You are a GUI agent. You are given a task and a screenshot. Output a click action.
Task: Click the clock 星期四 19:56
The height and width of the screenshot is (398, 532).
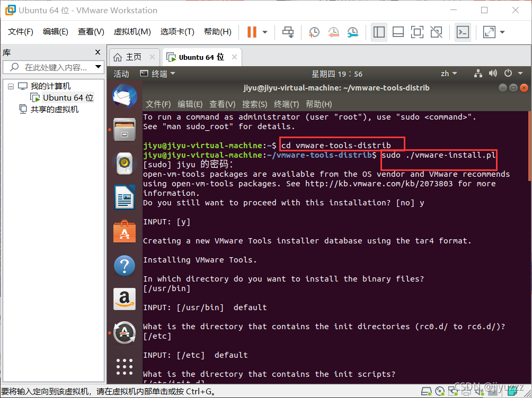click(x=336, y=74)
